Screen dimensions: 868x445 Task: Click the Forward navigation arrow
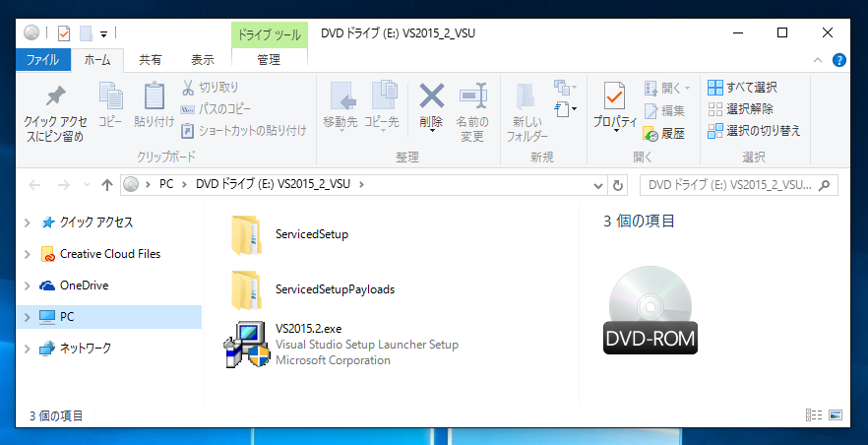(x=64, y=185)
